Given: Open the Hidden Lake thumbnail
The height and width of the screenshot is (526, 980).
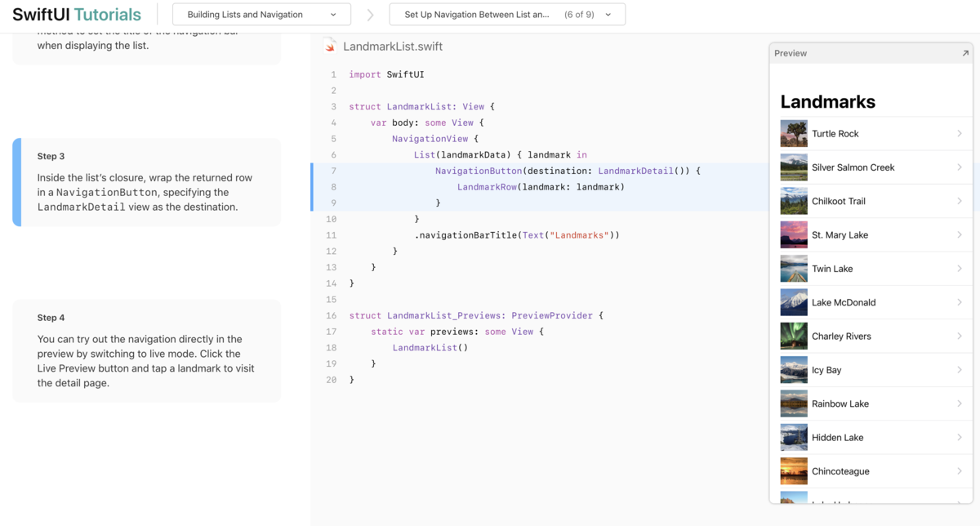Looking at the screenshot, I should tap(794, 437).
